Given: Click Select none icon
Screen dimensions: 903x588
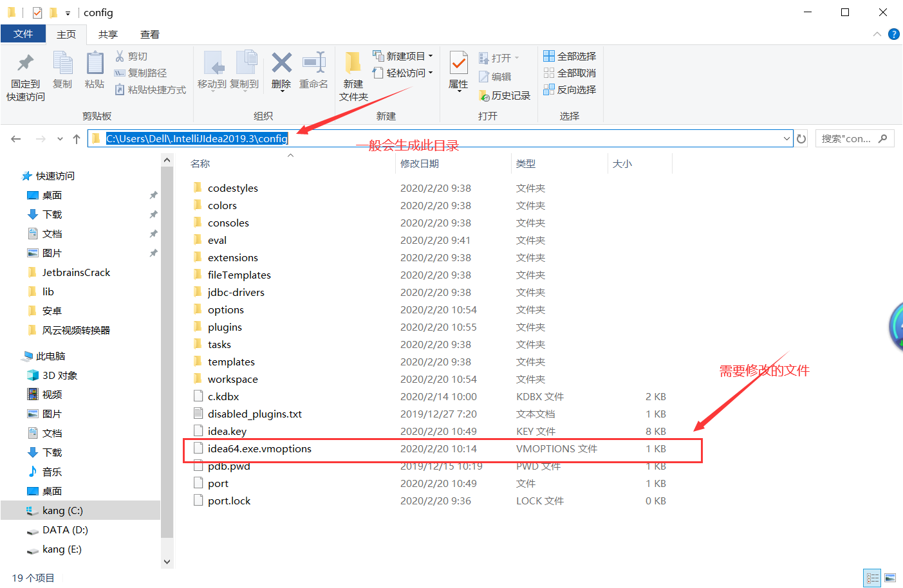Looking at the screenshot, I should coord(549,73).
